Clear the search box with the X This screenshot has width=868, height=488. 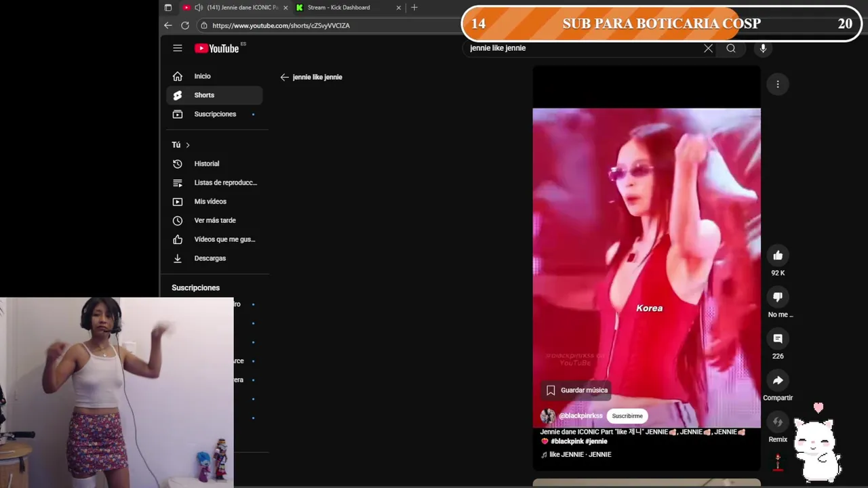click(708, 48)
